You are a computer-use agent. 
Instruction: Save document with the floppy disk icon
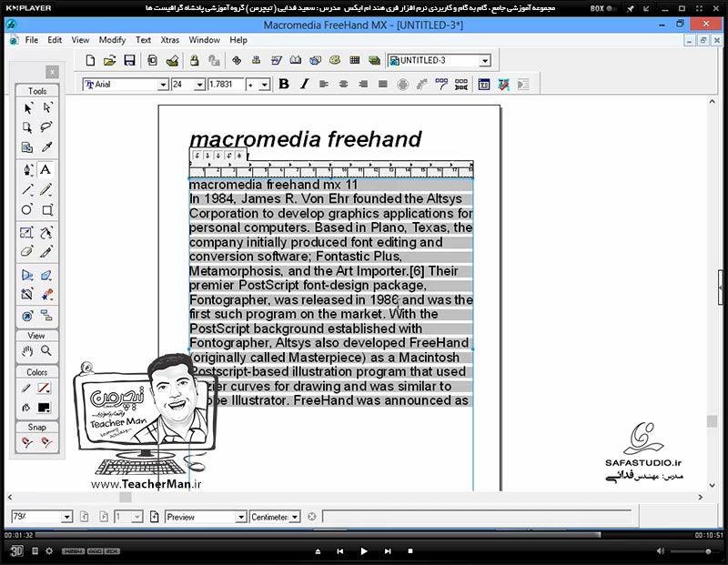click(129, 60)
